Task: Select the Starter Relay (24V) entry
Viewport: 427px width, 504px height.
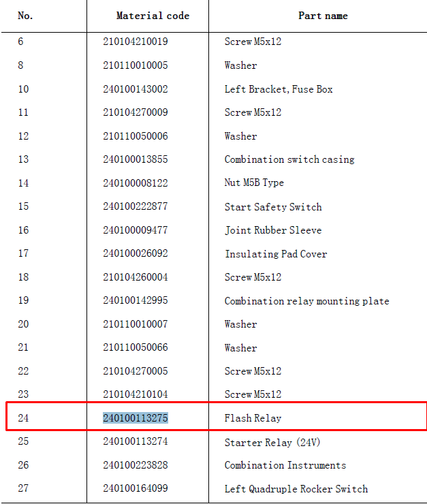Action: pos(272,442)
